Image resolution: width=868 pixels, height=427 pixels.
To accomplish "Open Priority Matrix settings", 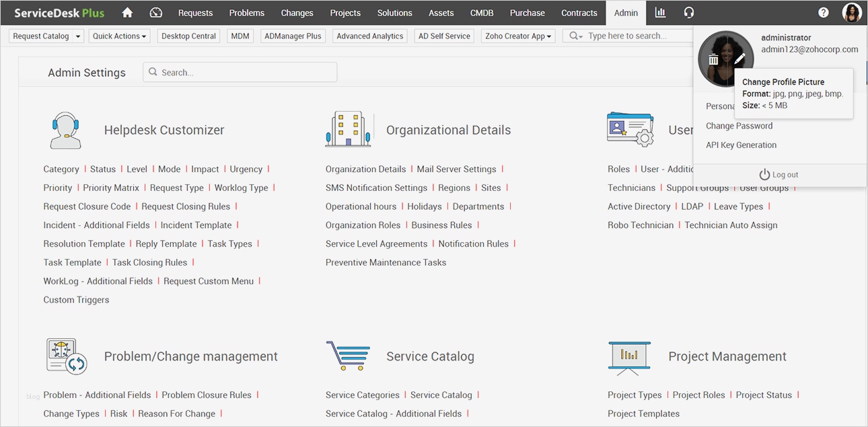I will 111,188.
